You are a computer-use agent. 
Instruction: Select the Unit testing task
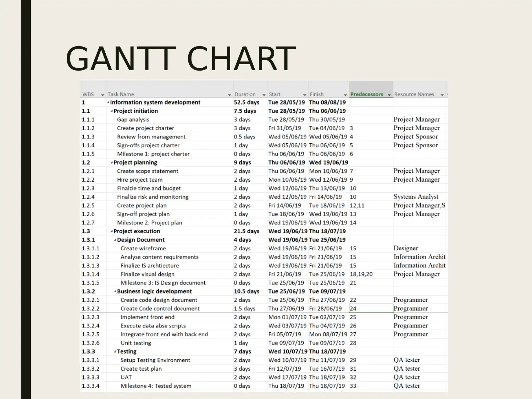(x=136, y=343)
